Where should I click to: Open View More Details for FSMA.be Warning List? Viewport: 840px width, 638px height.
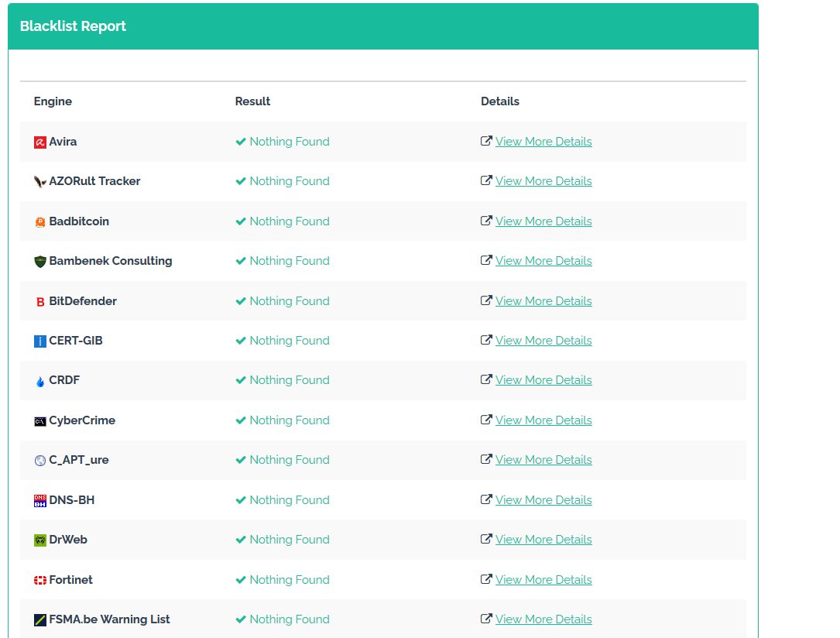(x=543, y=619)
